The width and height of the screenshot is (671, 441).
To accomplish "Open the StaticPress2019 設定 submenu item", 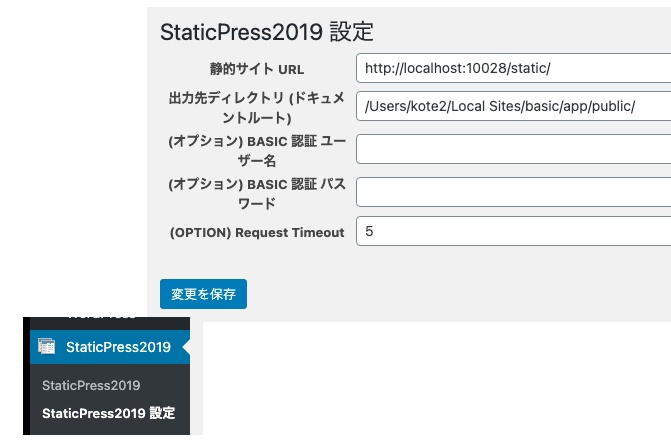I will (109, 412).
